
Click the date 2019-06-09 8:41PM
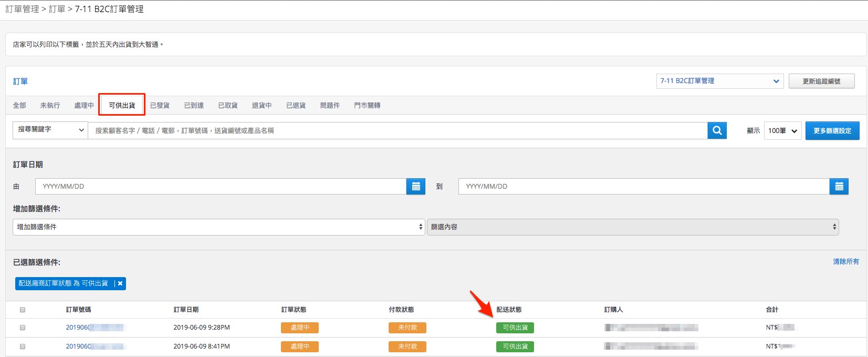pos(202,346)
